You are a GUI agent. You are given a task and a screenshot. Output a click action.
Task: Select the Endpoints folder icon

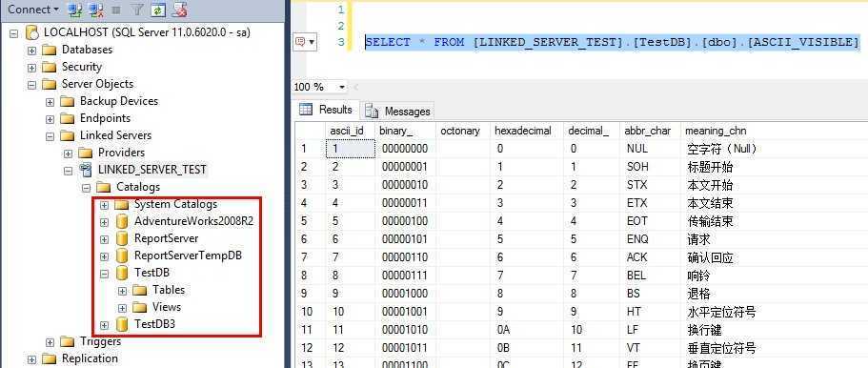click(x=68, y=118)
